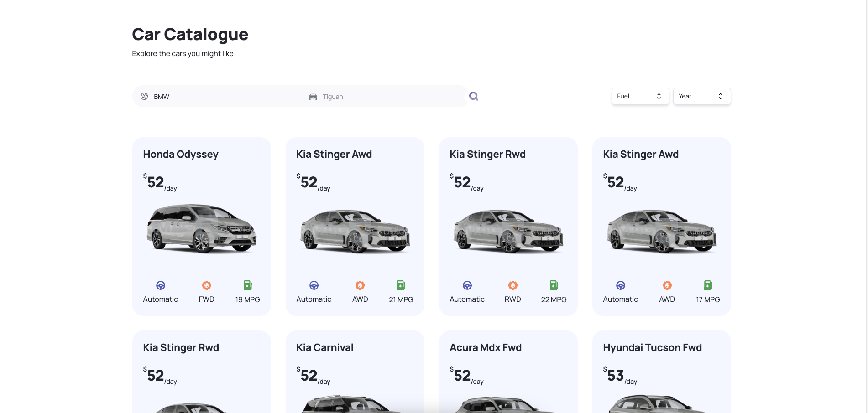Image resolution: width=868 pixels, height=413 pixels.
Task: Click the Honda Odyssey card title
Action: click(181, 155)
